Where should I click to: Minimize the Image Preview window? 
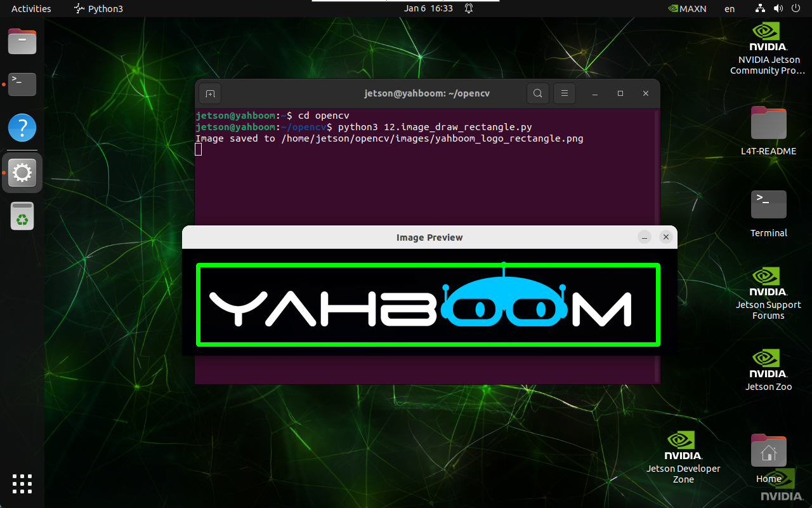point(645,237)
